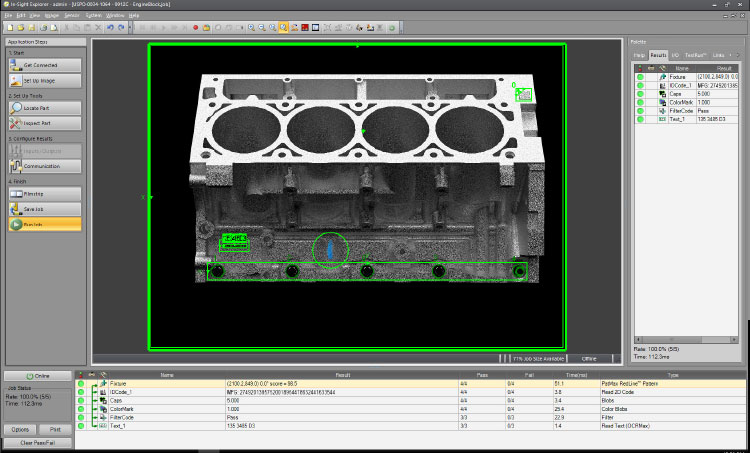Screen dimensions: 750x453
Task: Select the Locate Part tool
Action: [43, 107]
